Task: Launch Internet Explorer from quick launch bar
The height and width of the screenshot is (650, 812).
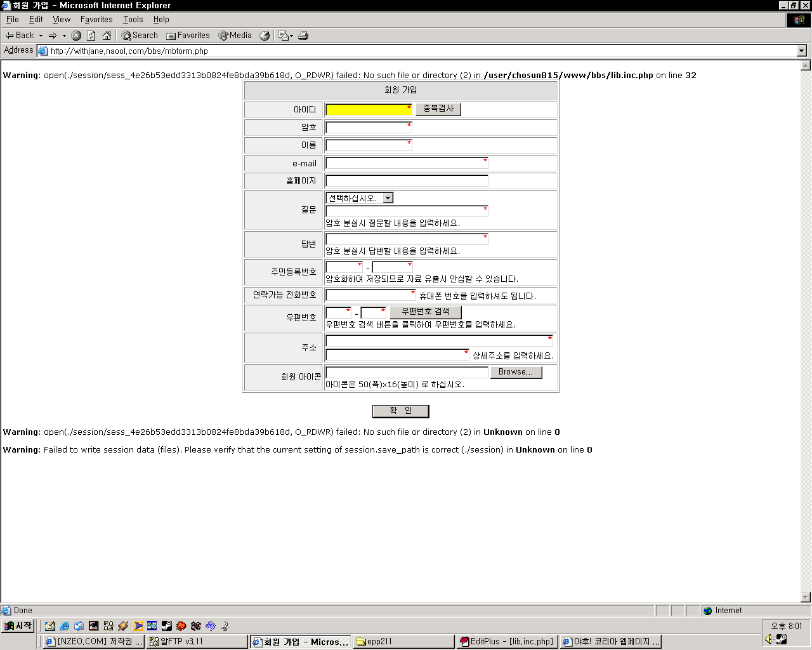Action: 65,626
